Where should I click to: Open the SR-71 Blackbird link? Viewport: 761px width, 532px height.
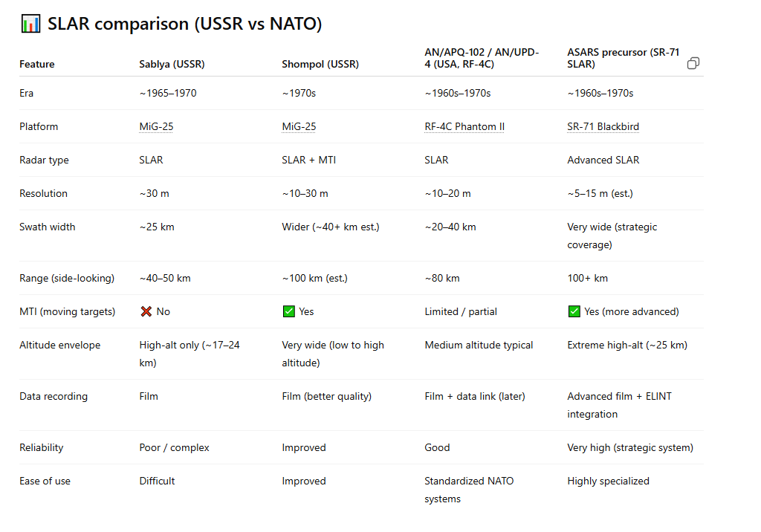click(603, 126)
